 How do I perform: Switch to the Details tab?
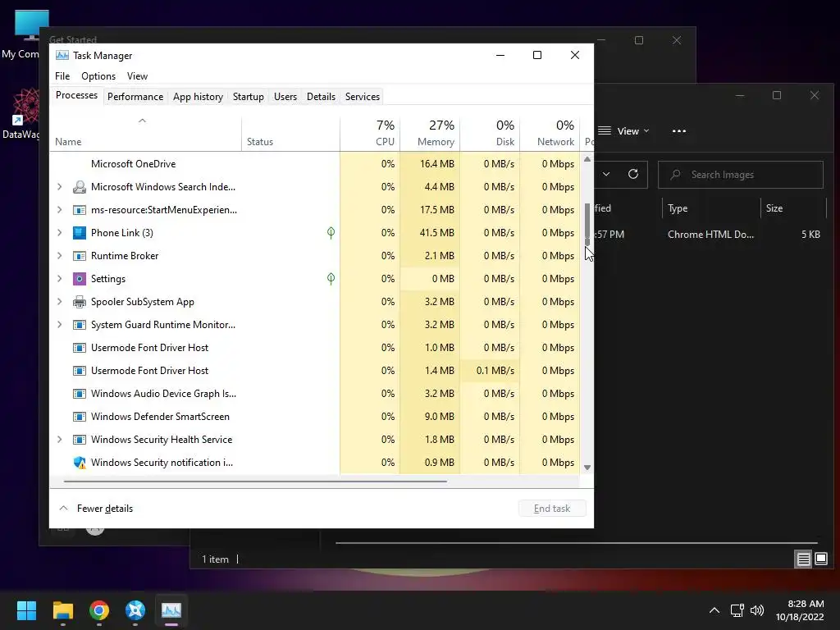coord(321,97)
